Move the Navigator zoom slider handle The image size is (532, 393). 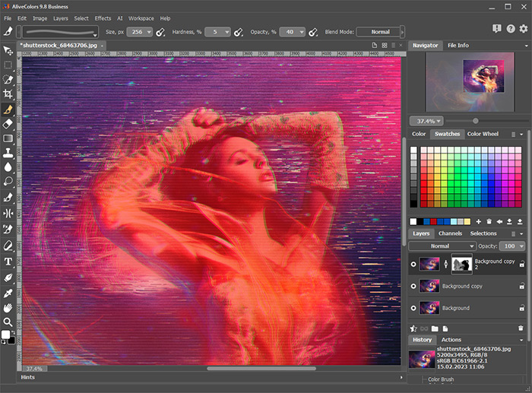[475, 121]
